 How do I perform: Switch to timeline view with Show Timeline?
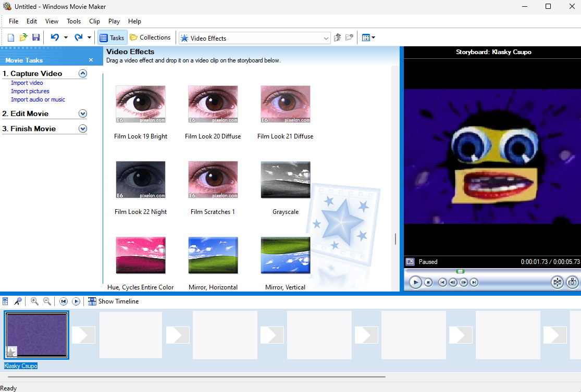[113, 301]
